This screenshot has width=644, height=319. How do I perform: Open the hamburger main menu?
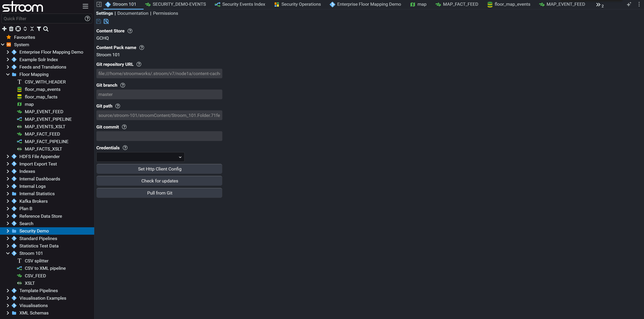tap(85, 6)
